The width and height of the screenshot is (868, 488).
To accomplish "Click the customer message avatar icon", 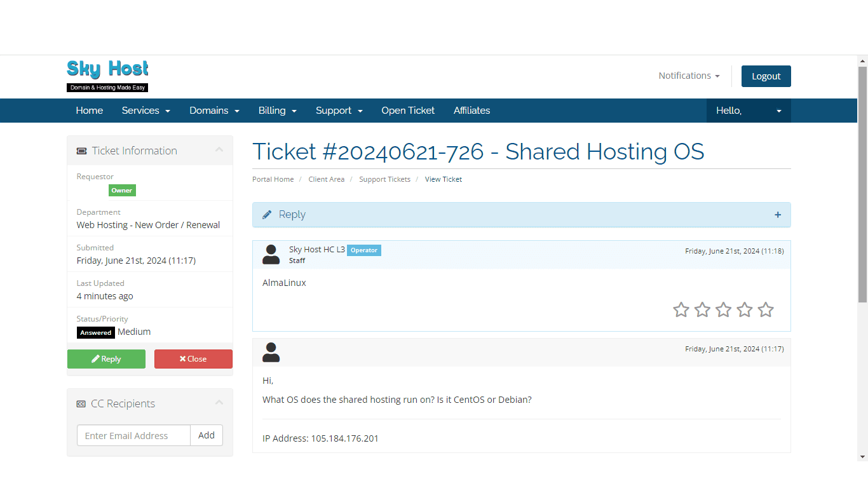I will tap(271, 352).
